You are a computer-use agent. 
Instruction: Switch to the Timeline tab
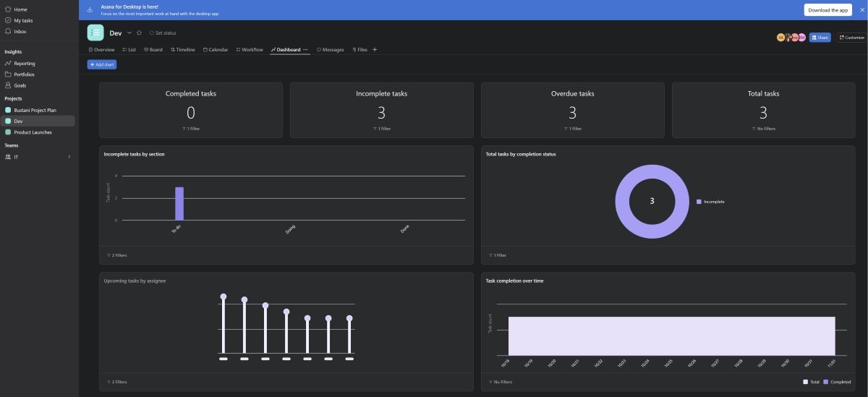point(183,50)
